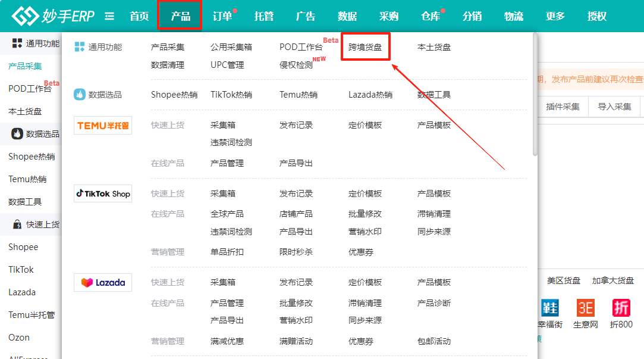Click dropdown 通用功能 blue grid icon
This screenshot has width=644, height=359.
[x=79, y=47]
